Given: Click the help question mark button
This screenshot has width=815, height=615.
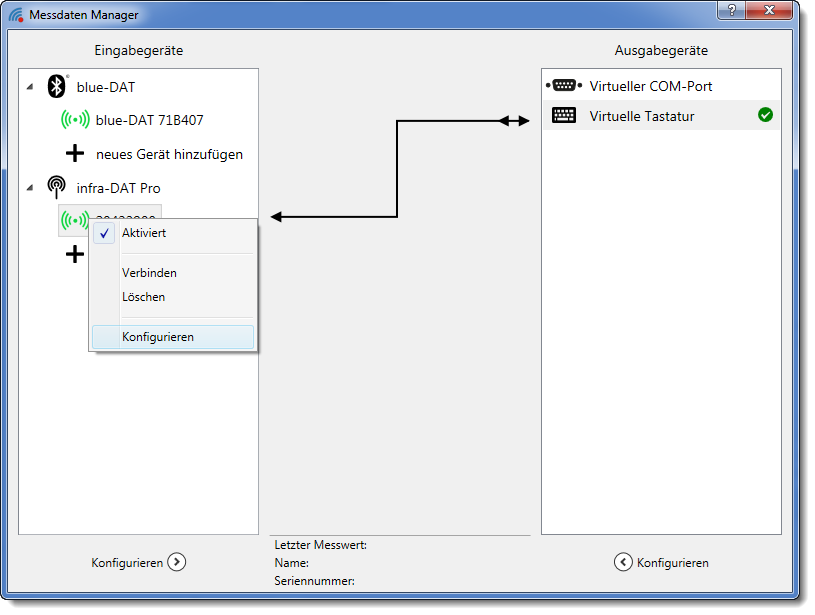Looking at the screenshot, I should [731, 10].
